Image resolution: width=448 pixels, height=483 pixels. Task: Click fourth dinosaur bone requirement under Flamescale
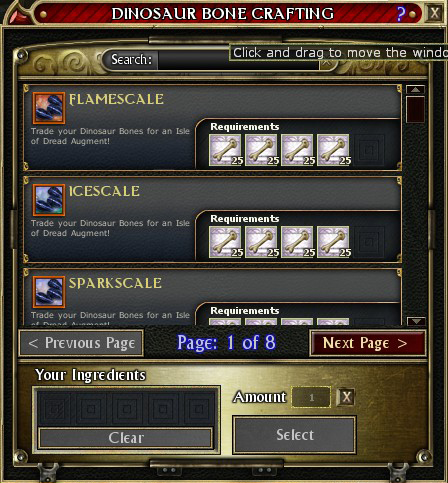333,150
